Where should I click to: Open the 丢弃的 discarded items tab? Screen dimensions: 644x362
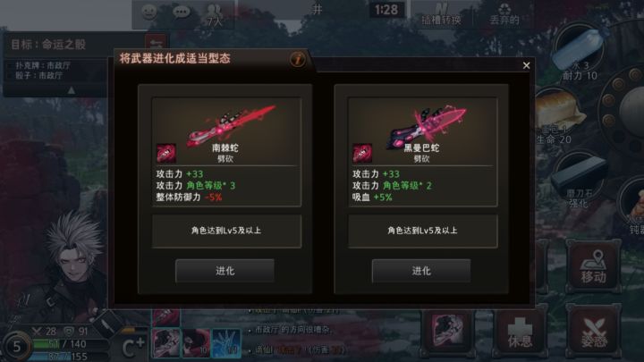pyautogui.click(x=504, y=13)
